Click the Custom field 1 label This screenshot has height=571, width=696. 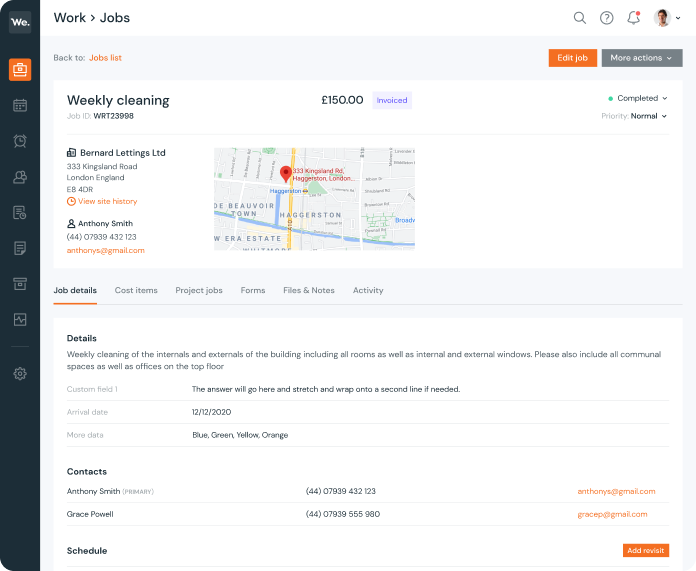pyautogui.click(x=92, y=389)
